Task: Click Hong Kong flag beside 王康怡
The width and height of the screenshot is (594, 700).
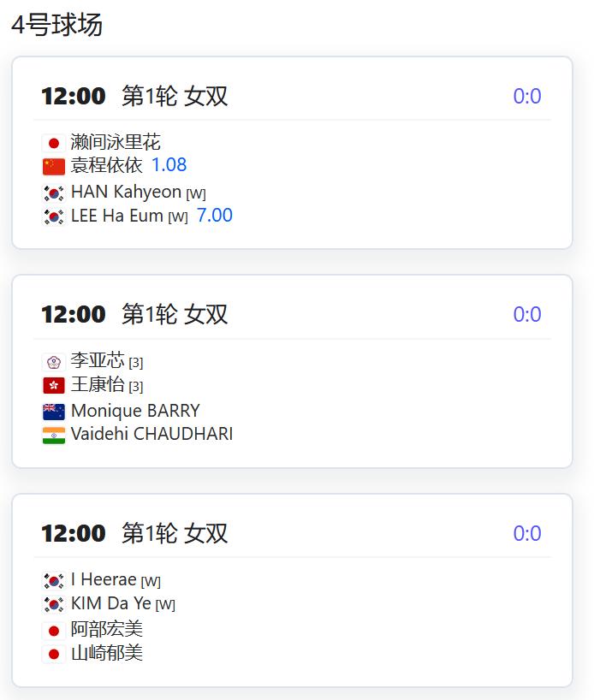Action: [54, 385]
